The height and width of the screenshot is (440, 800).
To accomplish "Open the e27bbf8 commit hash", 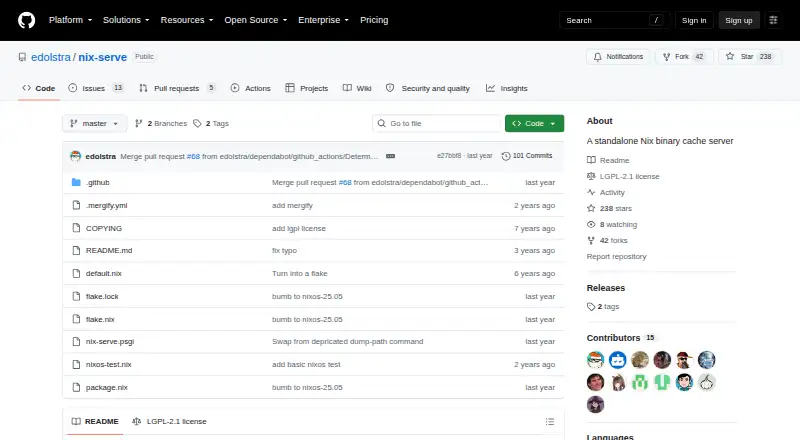I will pyautogui.click(x=449, y=156).
